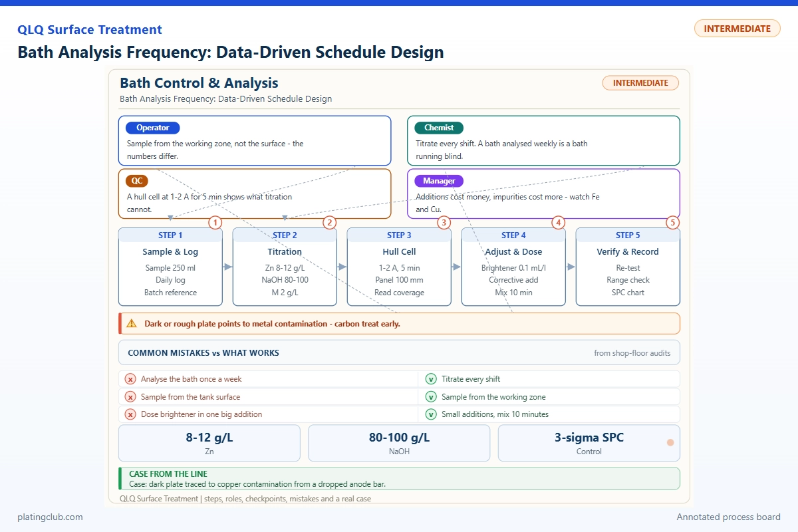
Task: Click the 'from shop-floor audits' note
Action: coord(632,353)
